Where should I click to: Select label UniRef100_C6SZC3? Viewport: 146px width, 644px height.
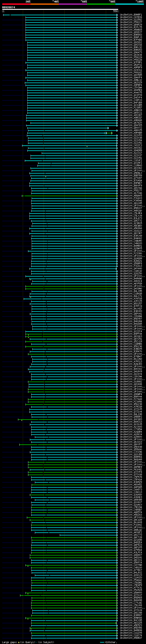pyautogui.click(x=131, y=145)
